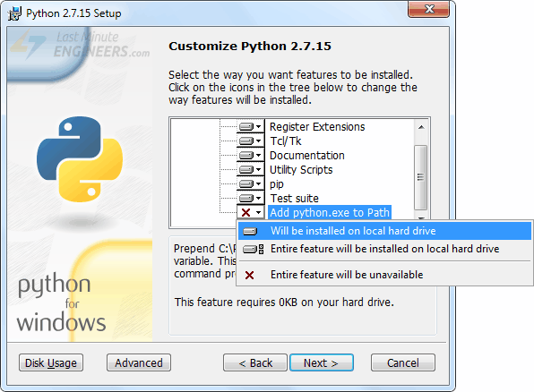Viewport: 534px width, 392px height.
Task: Select Tcl/Tk tree row
Action: [x=286, y=141]
